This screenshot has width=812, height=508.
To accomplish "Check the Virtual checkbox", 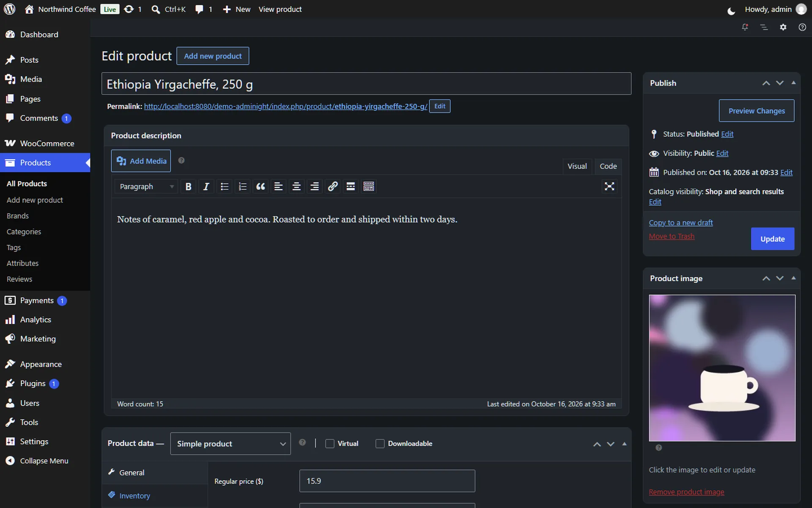I will click(330, 444).
